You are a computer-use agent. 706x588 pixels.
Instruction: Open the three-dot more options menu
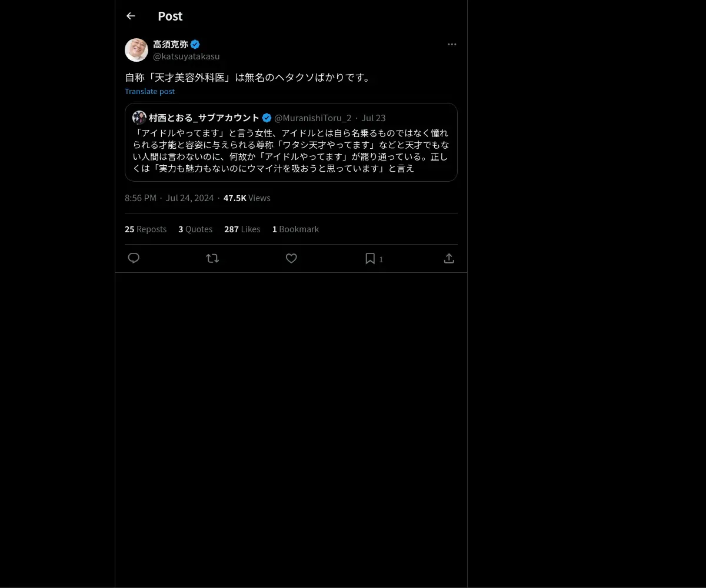pos(452,44)
